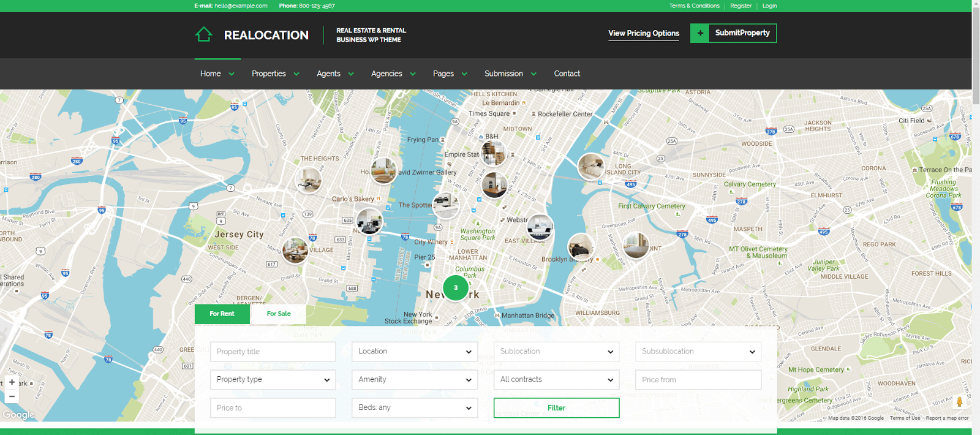980x435 pixels.
Task: Expand the Submission menu chevron
Action: (533, 74)
